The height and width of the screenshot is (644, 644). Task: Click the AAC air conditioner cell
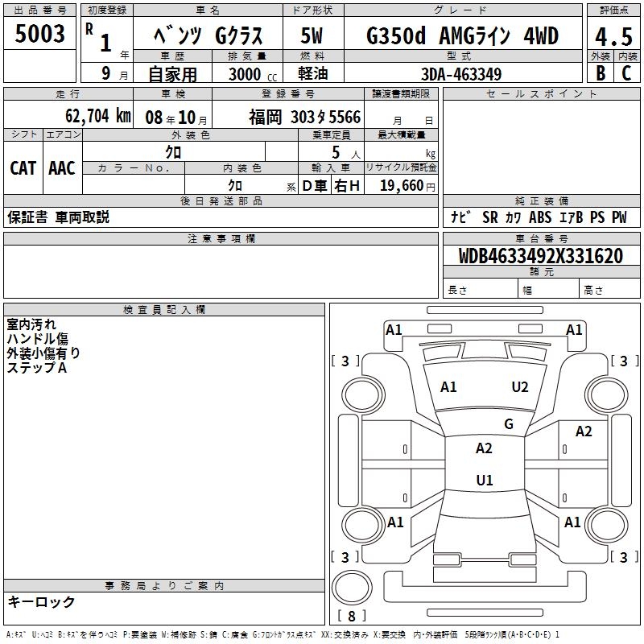coord(61,168)
